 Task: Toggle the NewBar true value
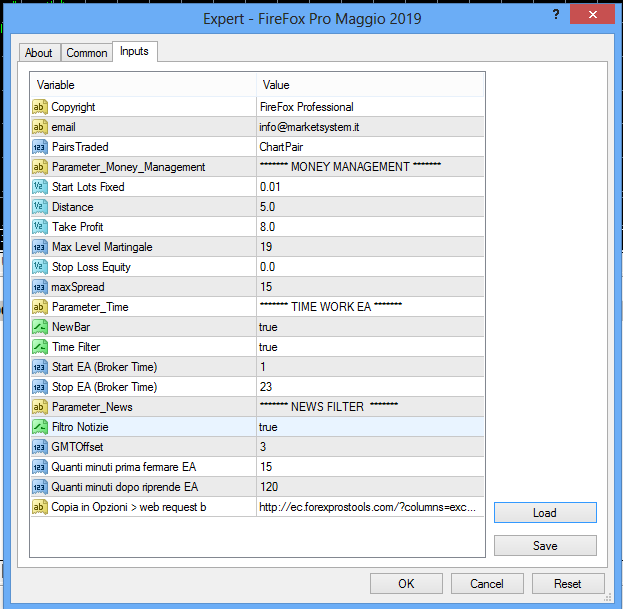pyautogui.click(x=370, y=327)
